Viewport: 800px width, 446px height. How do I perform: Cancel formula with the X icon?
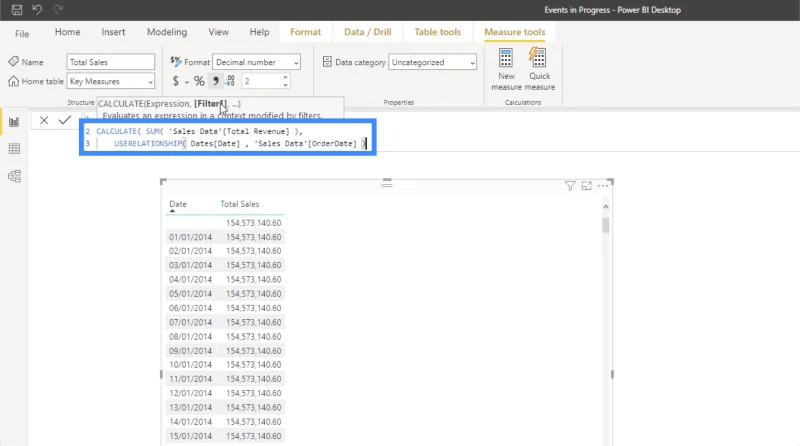pyautogui.click(x=44, y=120)
